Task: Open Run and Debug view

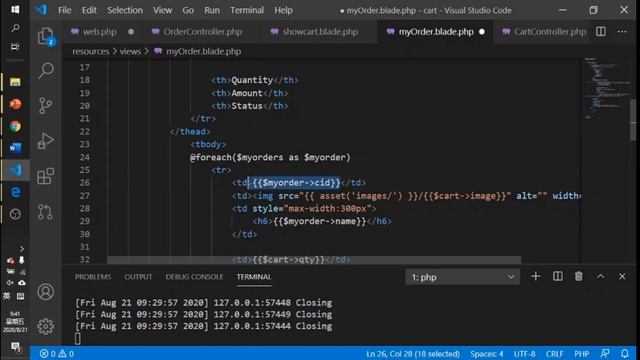Action: (46, 141)
